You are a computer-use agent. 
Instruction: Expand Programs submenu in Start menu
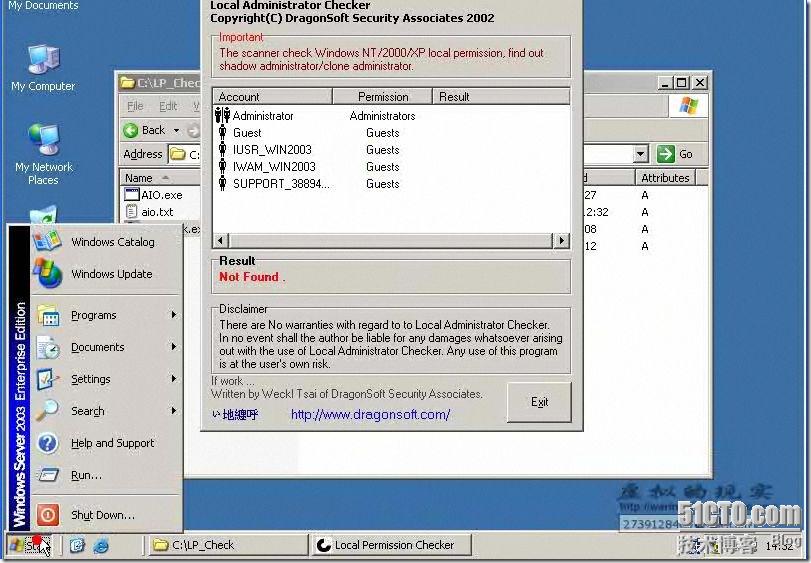(x=107, y=315)
